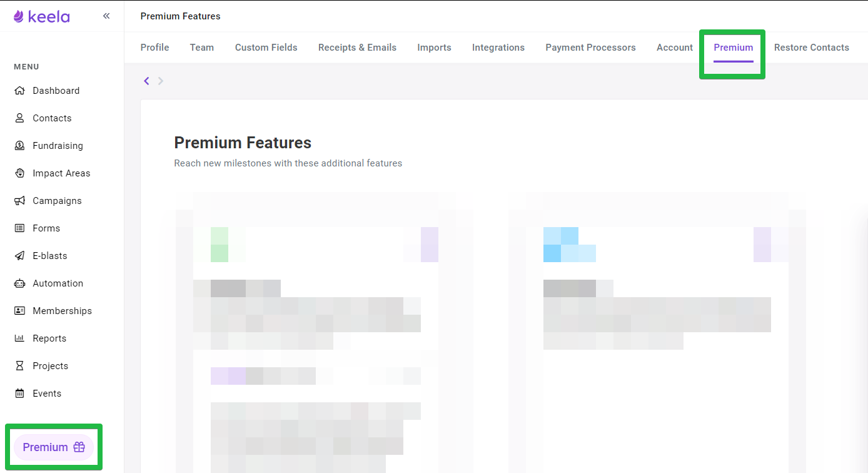The height and width of the screenshot is (473, 868).
Task: Click the MENU section label
Action: tap(26, 67)
